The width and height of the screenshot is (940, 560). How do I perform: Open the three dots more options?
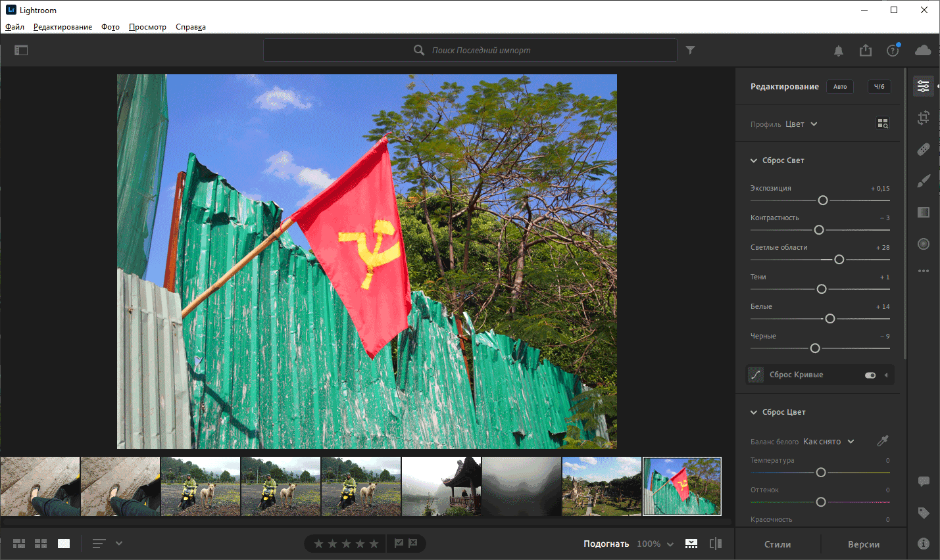924,271
